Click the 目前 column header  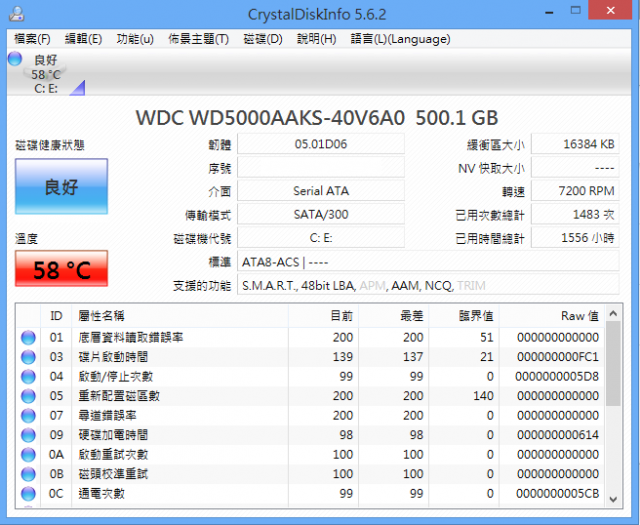pyautogui.click(x=324, y=316)
